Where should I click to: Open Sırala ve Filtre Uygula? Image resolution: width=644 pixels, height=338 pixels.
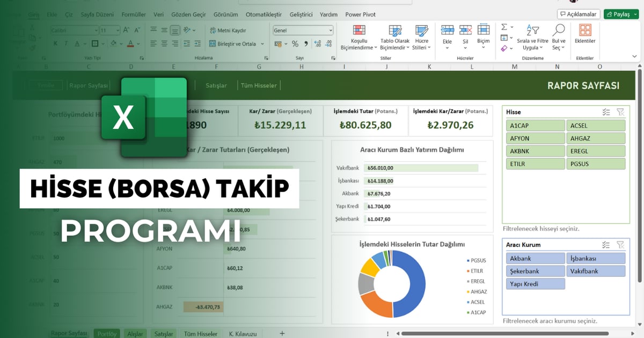point(532,38)
